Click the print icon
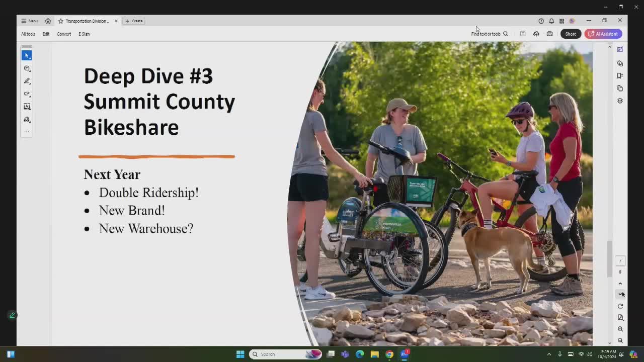The height and width of the screenshot is (362, 644). tap(549, 34)
